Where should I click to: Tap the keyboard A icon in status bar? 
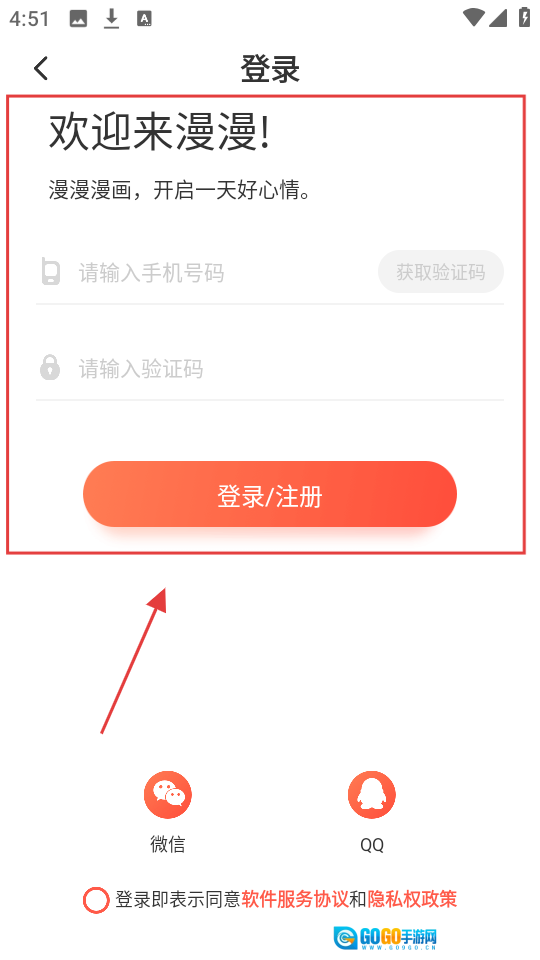144,19
